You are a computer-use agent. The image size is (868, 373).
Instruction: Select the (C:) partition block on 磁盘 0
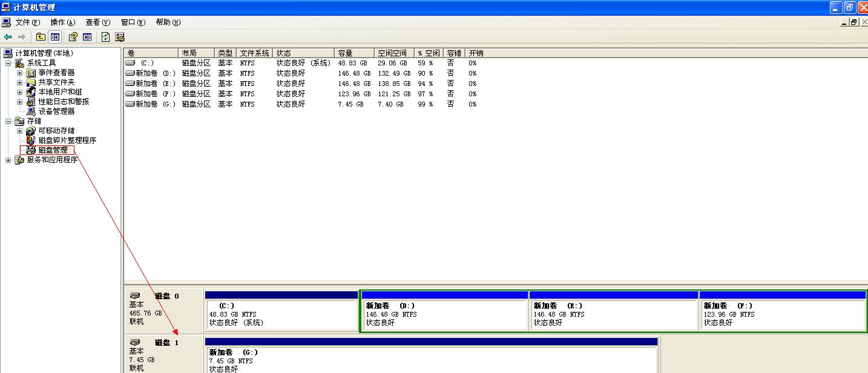pos(281,315)
